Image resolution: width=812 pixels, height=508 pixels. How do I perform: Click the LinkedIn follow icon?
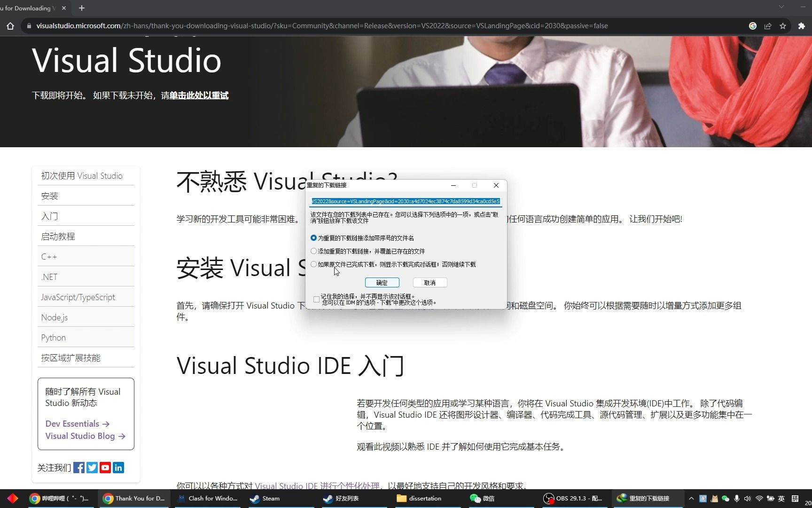pyautogui.click(x=118, y=468)
